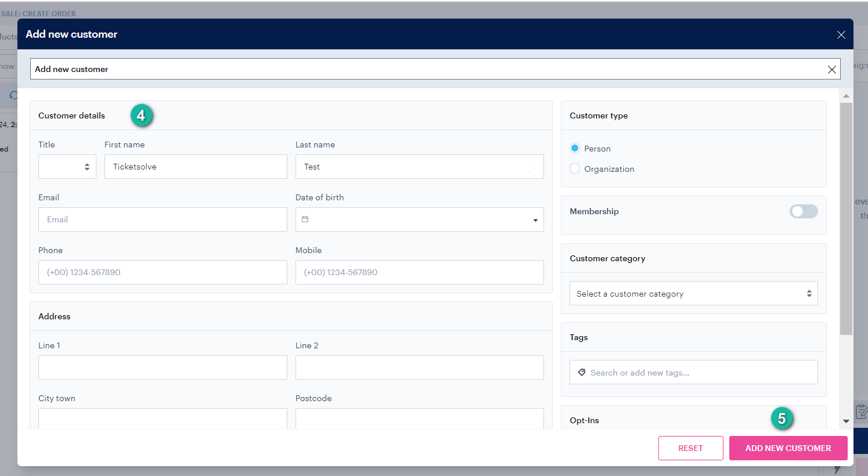The height and width of the screenshot is (476, 868).
Task: Expand the Date of birth picker caret
Action: [535, 219]
